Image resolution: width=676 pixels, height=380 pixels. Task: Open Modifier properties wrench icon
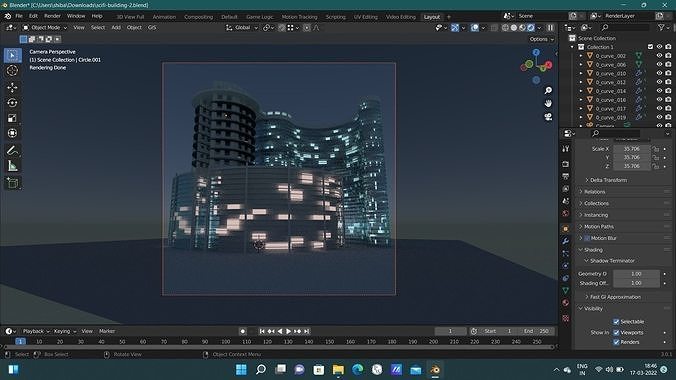(x=566, y=241)
